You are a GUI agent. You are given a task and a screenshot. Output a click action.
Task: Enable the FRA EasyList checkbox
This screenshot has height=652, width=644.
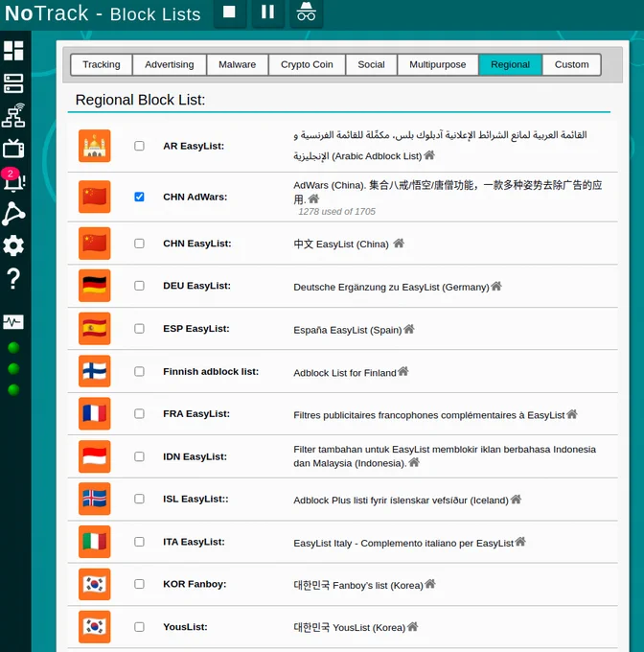pyautogui.click(x=139, y=414)
